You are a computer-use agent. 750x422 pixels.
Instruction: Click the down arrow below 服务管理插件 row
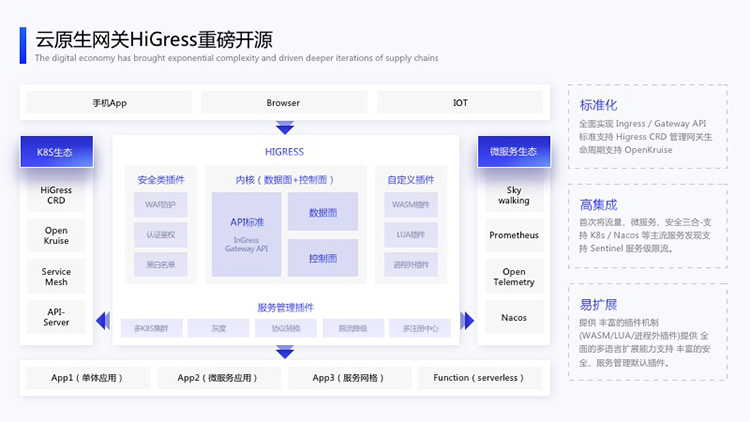(x=285, y=353)
